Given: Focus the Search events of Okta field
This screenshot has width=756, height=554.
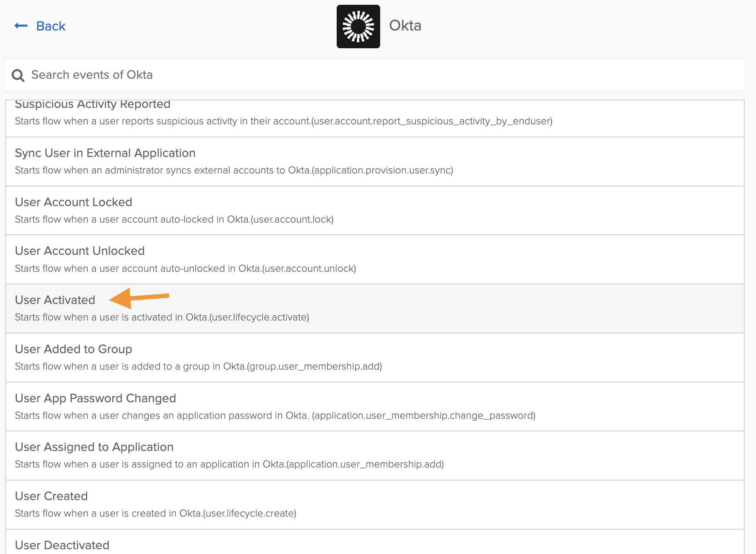Looking at the screenshot, I should 374,75.
